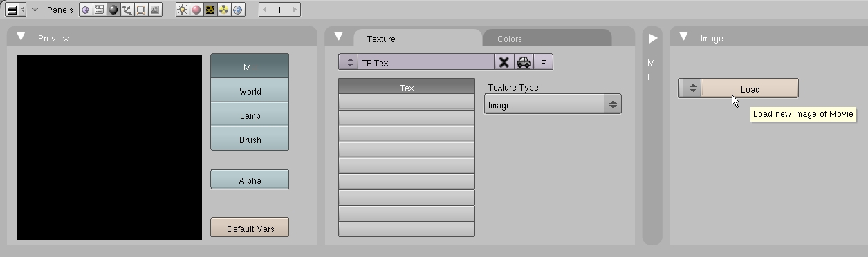Screen dimensions: 868x257
Task: Click the car auto-name icon
Action: click(x=524, y=62)
